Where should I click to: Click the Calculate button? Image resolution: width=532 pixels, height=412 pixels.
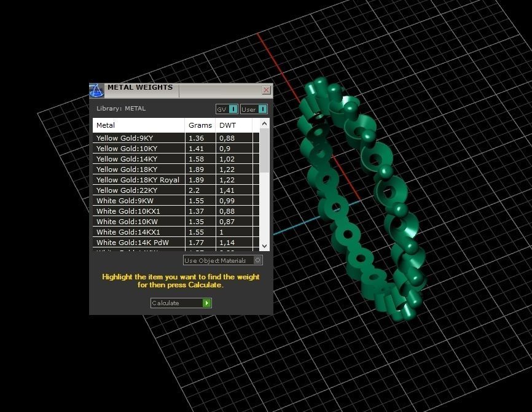pyautogui.click(x=181, y=303)
